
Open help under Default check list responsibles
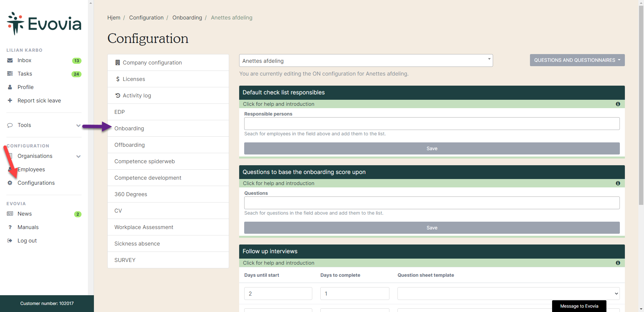432,104
